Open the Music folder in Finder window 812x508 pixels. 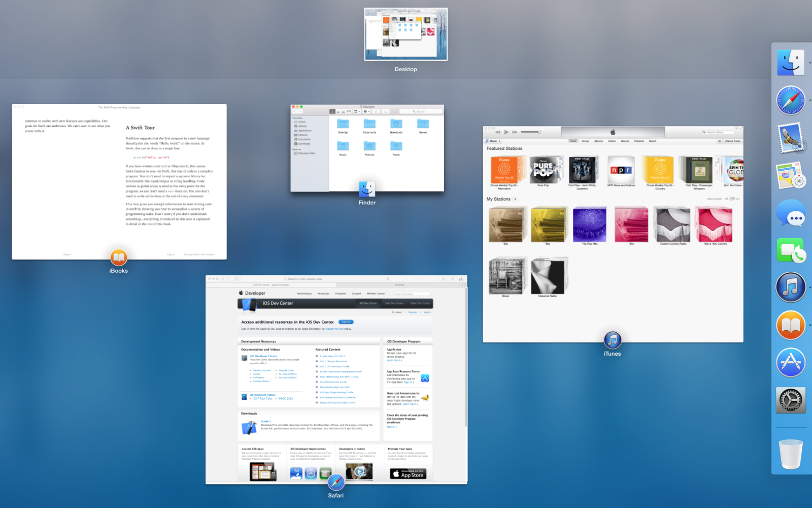(x=343, y=148)
